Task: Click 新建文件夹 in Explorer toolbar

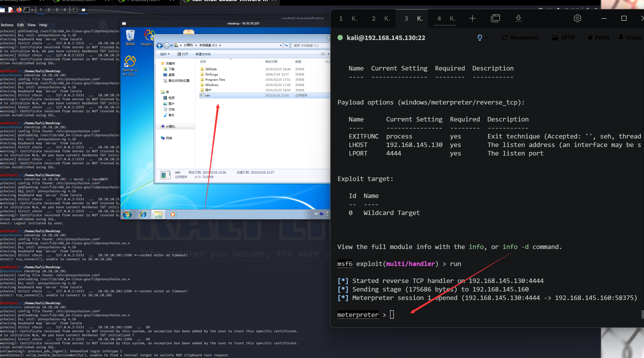Action: click(203, 54)
